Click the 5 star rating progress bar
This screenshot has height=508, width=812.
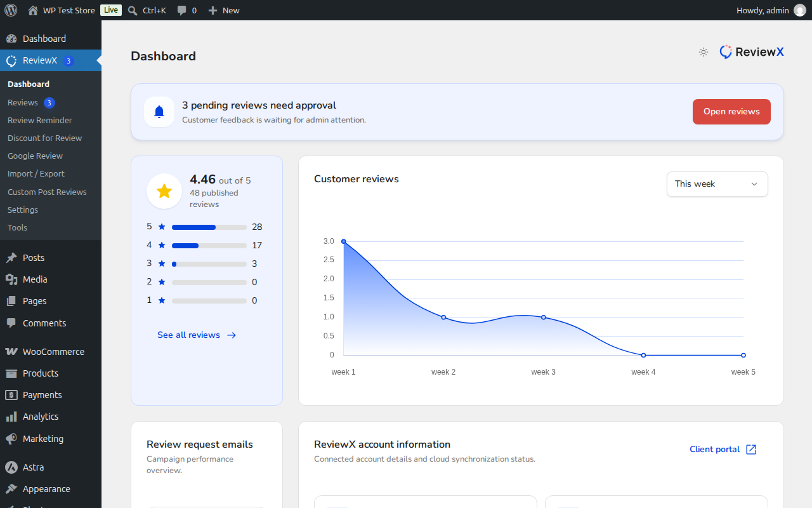point(209,227)
